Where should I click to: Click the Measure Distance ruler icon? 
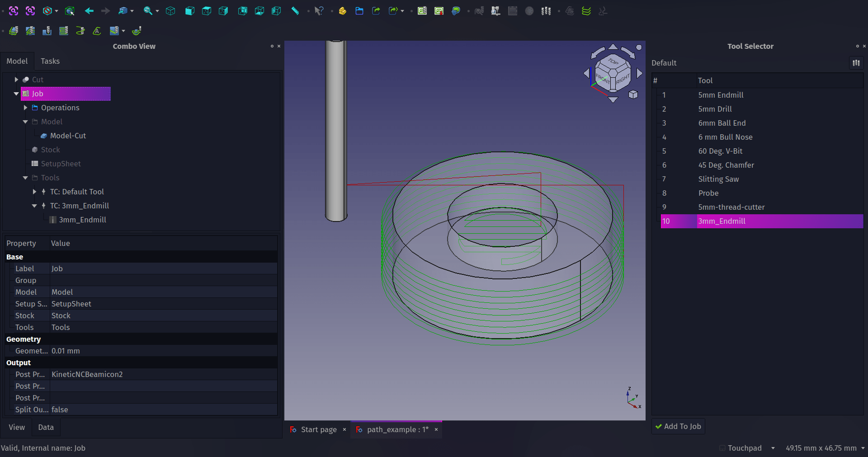[295, 11]
